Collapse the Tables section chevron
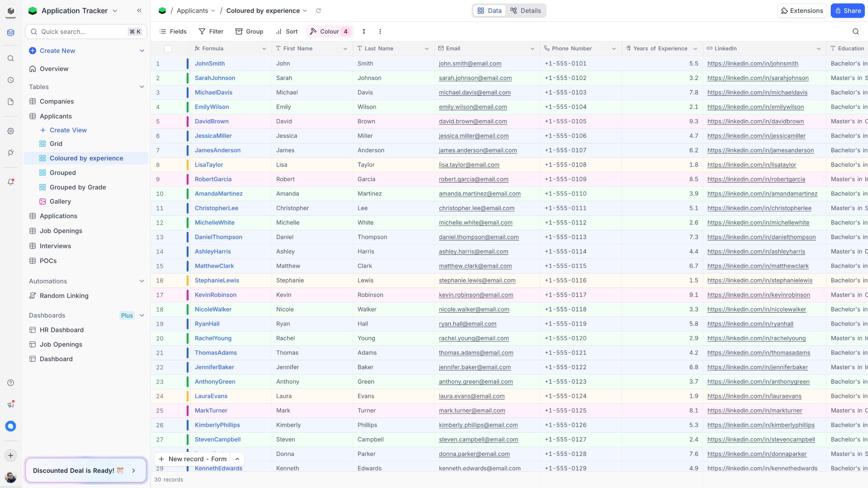 (x=142, y=86)
